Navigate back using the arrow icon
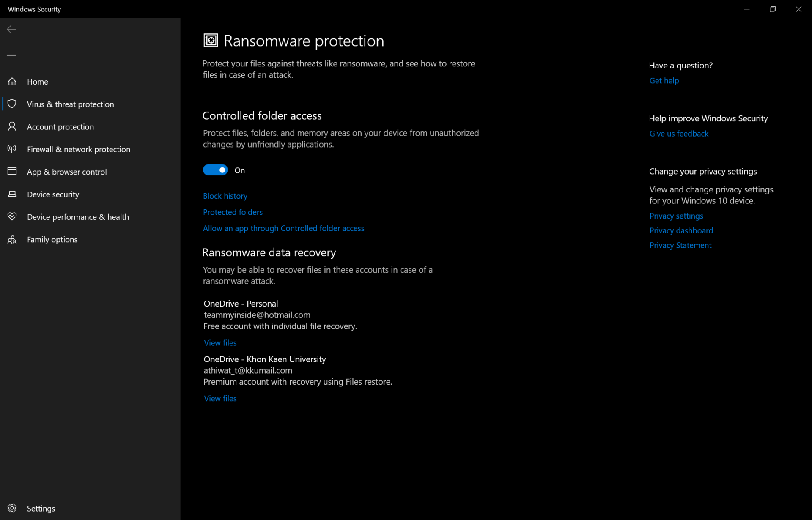This screenshot has width=812, height=520. (11, 29)
